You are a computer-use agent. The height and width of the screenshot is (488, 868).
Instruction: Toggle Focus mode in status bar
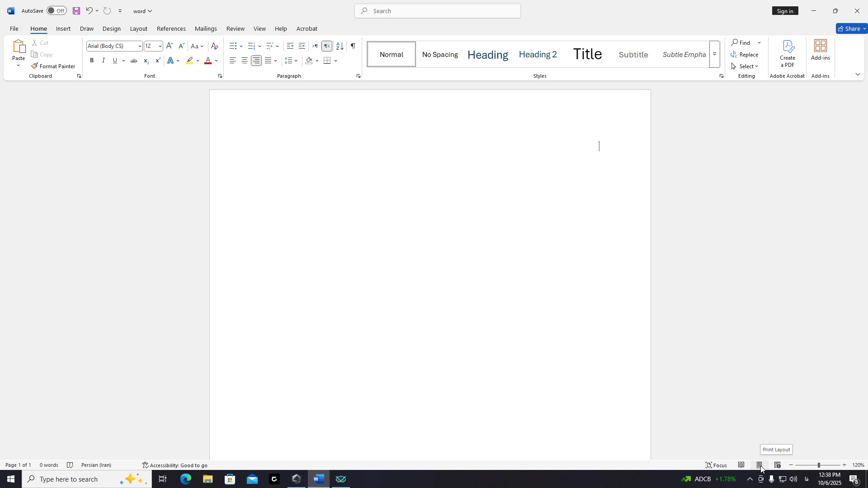pyautogui.click(x=717, y=465)
